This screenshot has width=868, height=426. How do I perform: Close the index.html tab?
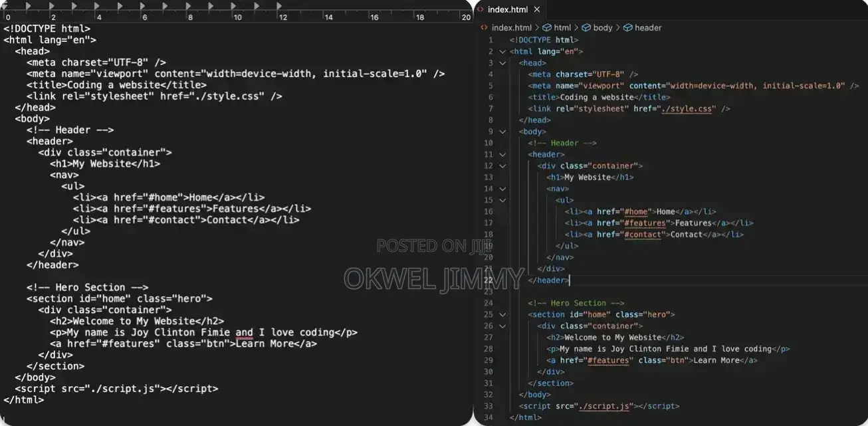pos(537,9)
